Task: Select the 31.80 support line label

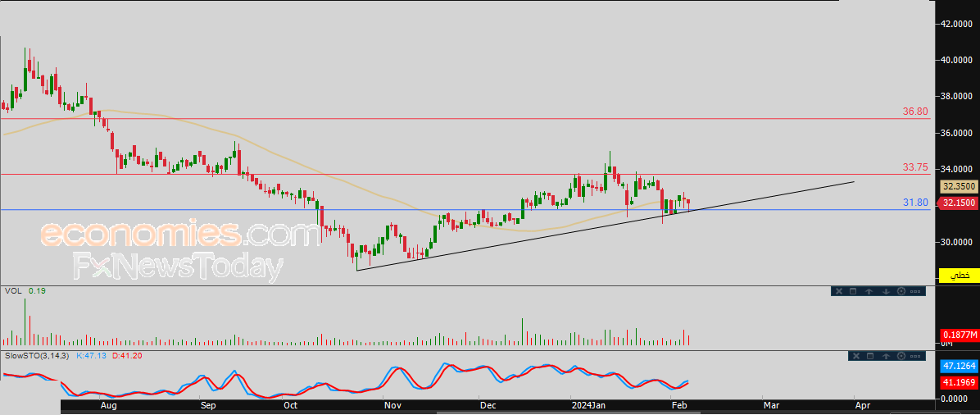Action: pyautogui.click(x=915, y=203)
